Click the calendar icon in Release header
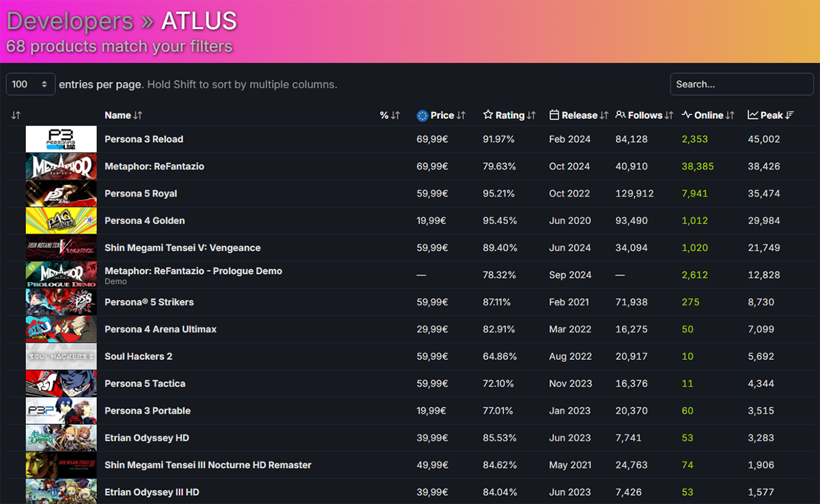The image size is (820, 504). click(x=554, y=115)
